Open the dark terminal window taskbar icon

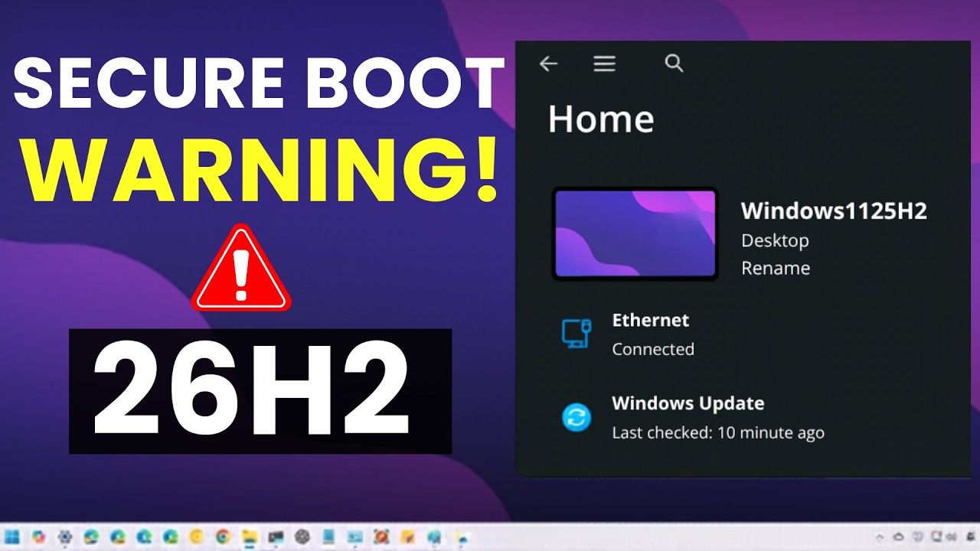[x=276, y=537]
